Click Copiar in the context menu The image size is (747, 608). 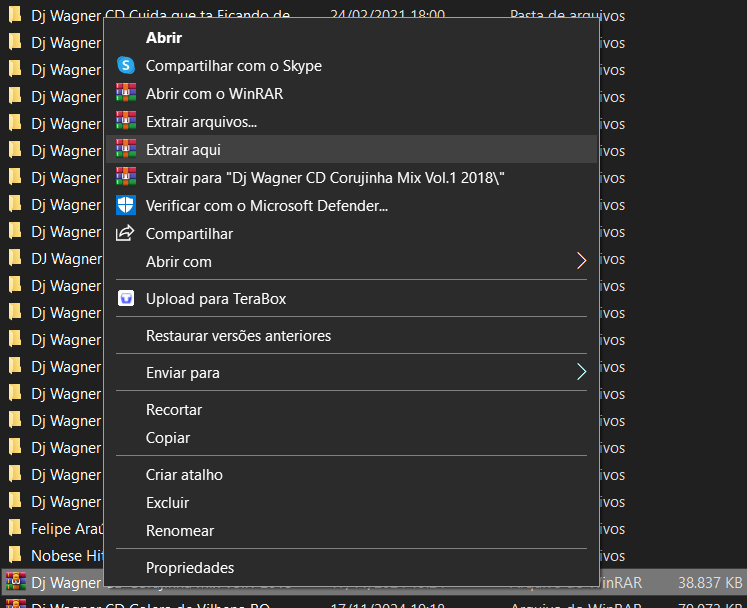coord(168,438)
